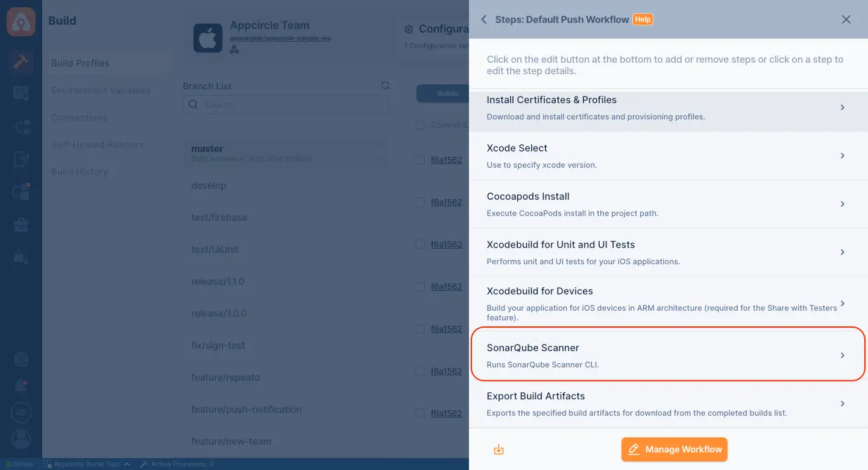Viewport: 868px width, 470px height.
Task: Open the Configuration gear icon
Action: [409, 29]
